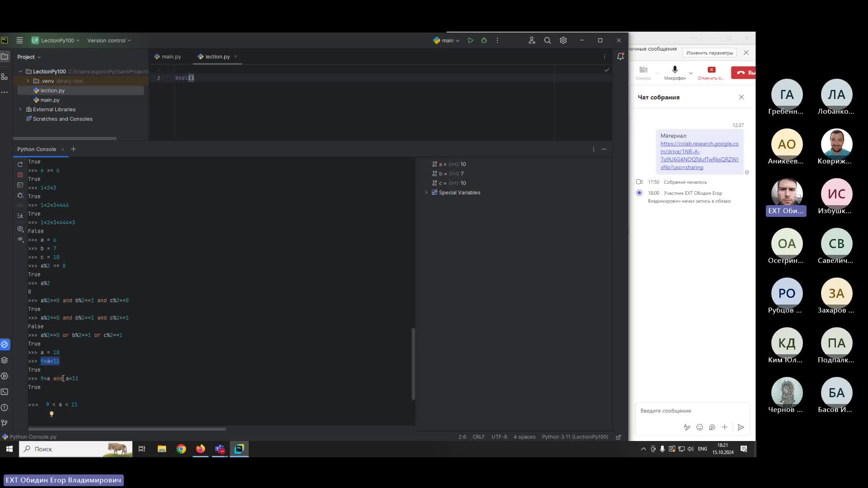Image resolution: width=868 pixels, height=488 pixels.
Task: Close Чат собрания panel
Action: 741,97
